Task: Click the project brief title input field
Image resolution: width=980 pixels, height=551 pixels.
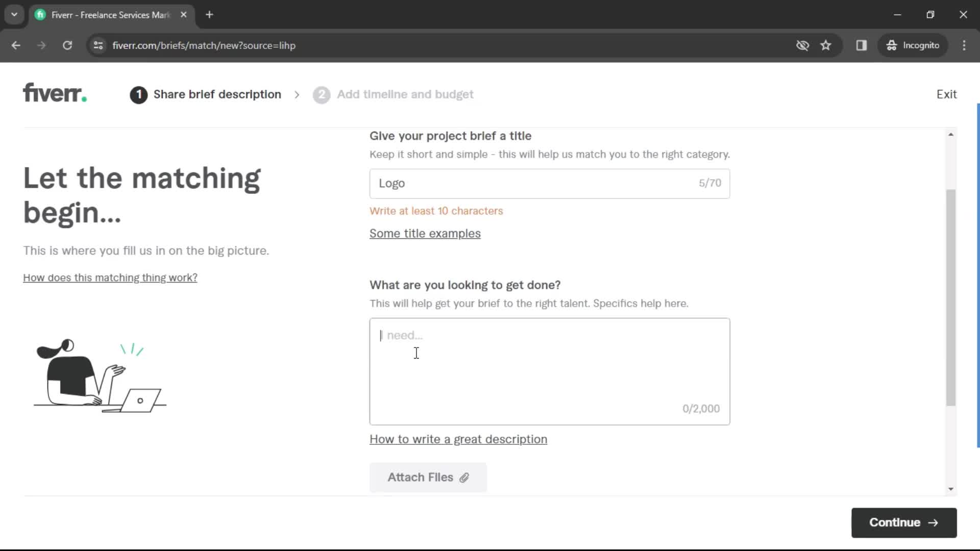Action: click(x=549, y=183)
